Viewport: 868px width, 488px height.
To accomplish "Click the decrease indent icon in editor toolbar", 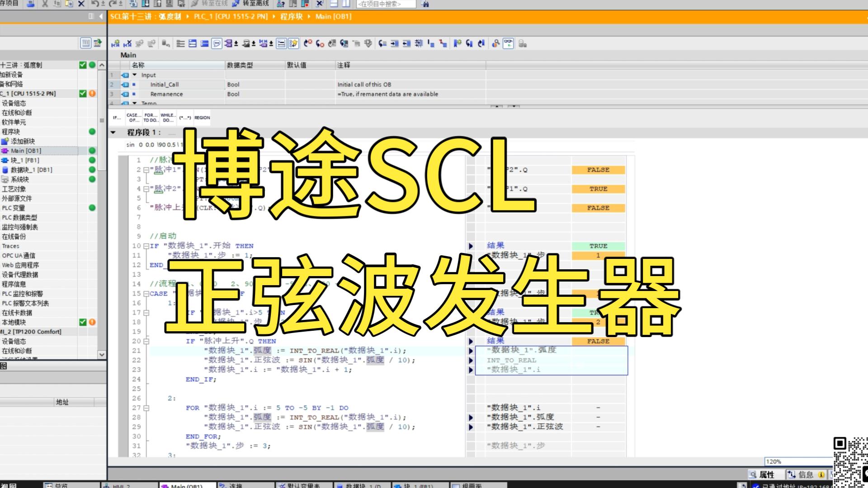I will point(407,43).
